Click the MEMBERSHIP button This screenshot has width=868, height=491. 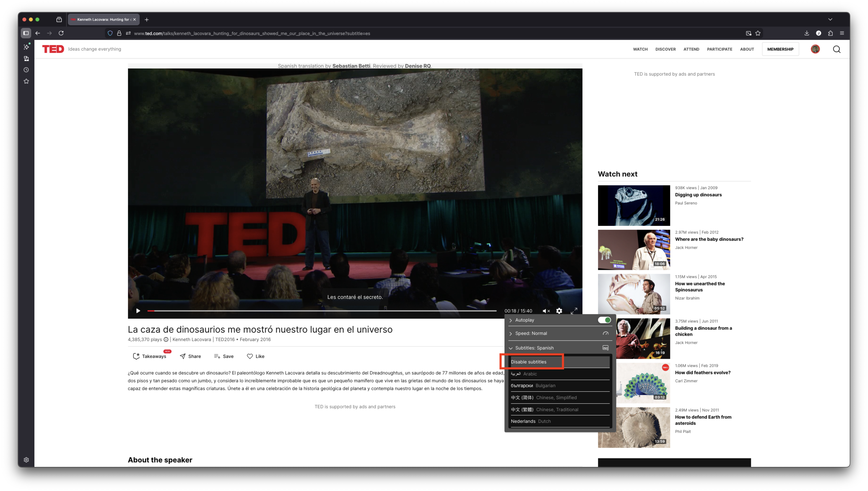click(780, 49)
